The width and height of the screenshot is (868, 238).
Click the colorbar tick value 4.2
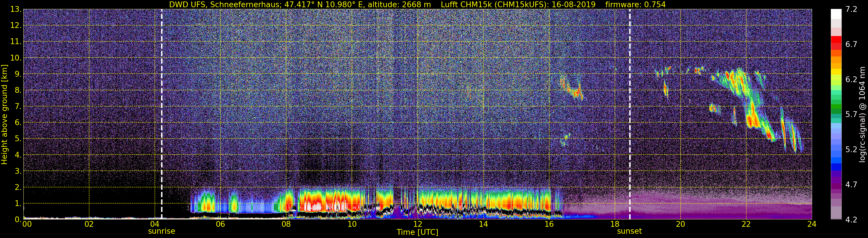coord(851,220)
